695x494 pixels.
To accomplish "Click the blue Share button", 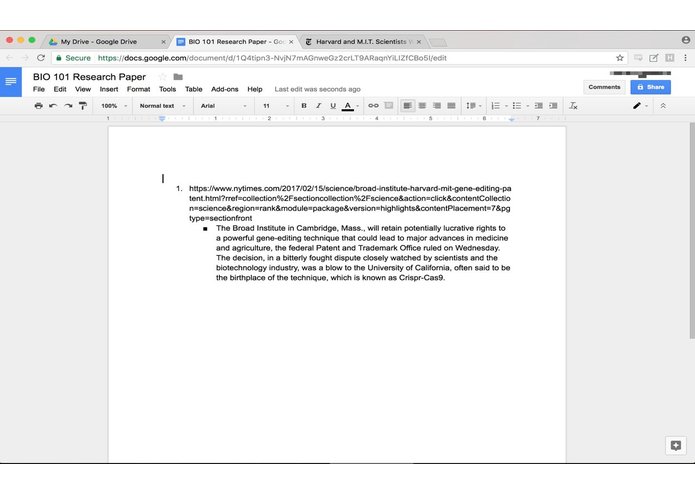I will 651,87.
